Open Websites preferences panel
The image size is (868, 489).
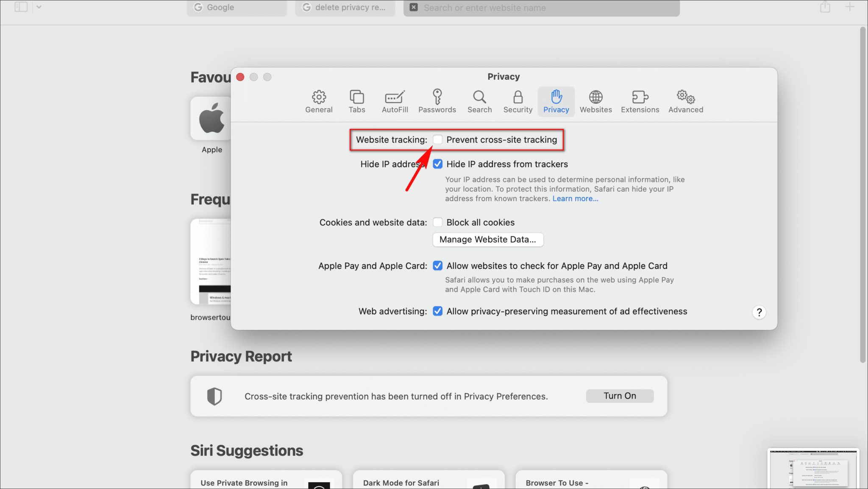(595, 100)
